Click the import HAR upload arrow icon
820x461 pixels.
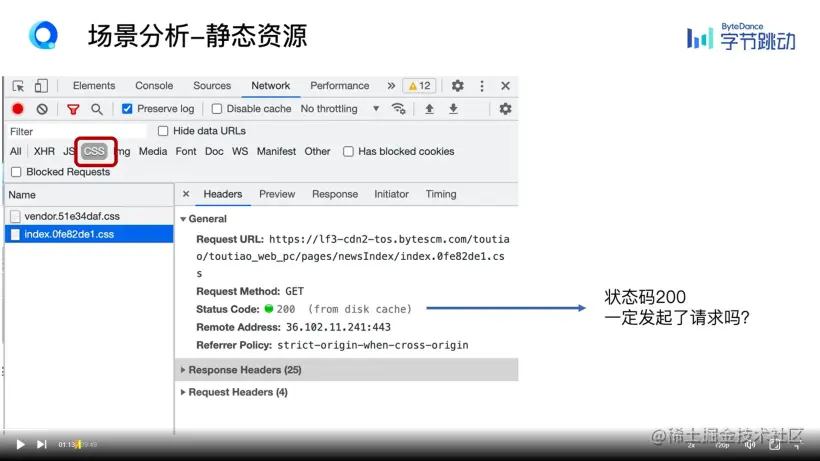429,109
